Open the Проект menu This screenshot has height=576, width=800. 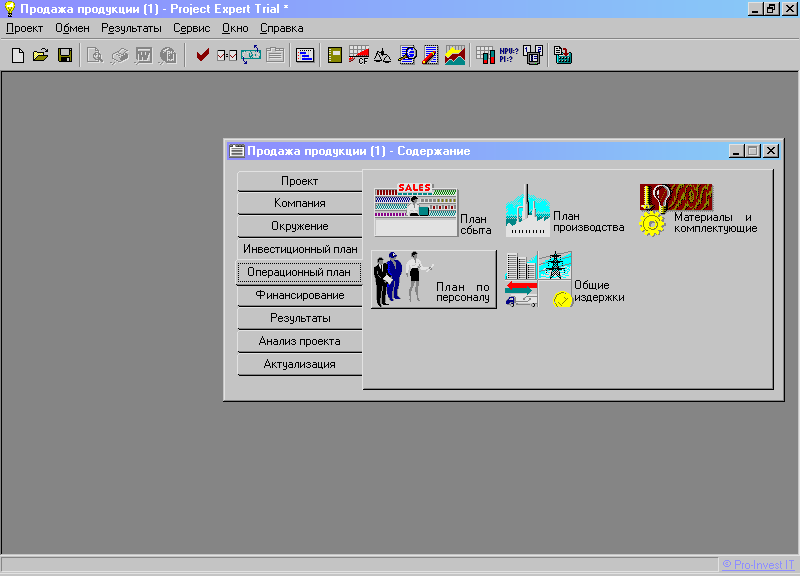tap(24, 29)
